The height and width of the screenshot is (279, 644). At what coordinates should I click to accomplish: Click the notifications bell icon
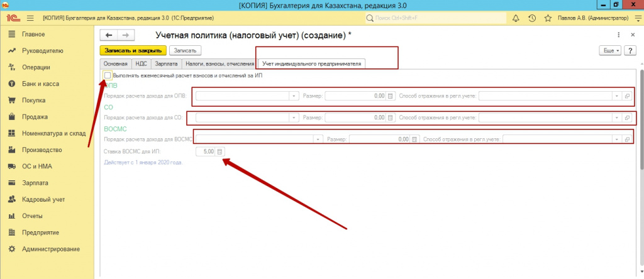click(x=516, y=18)
